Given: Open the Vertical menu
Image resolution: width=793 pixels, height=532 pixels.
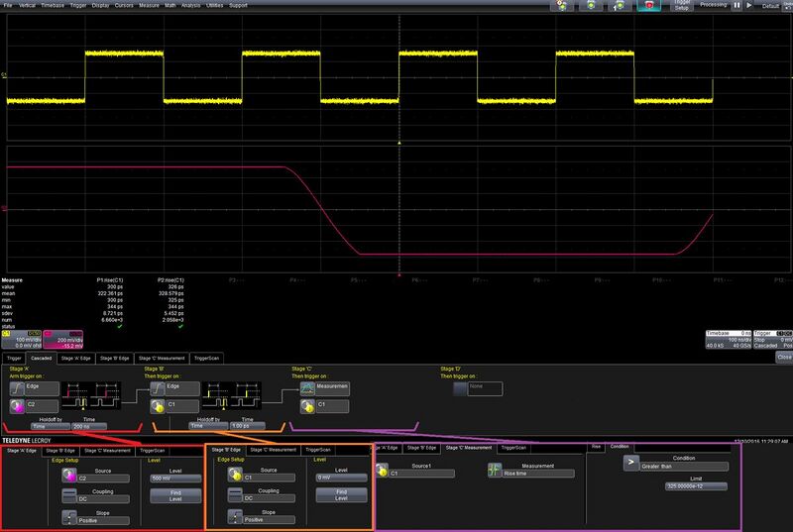Looking at the screenshot, I should pos(27,5).
